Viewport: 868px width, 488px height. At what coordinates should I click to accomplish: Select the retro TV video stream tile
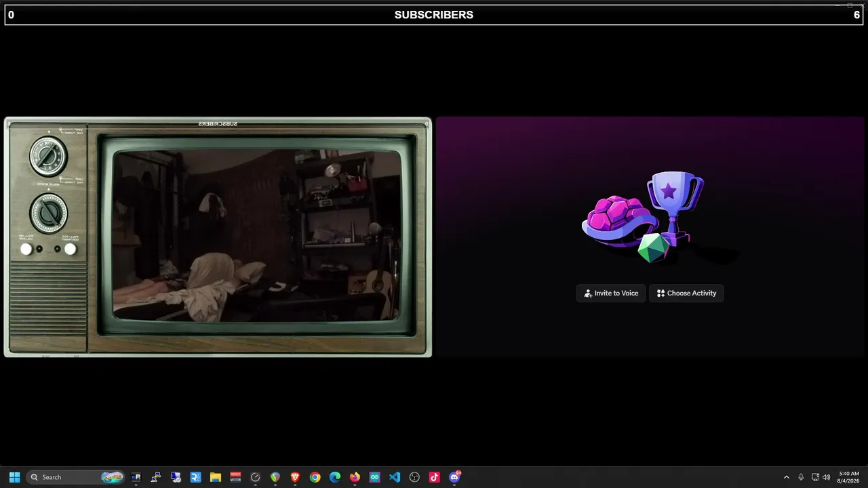point(218,237)
